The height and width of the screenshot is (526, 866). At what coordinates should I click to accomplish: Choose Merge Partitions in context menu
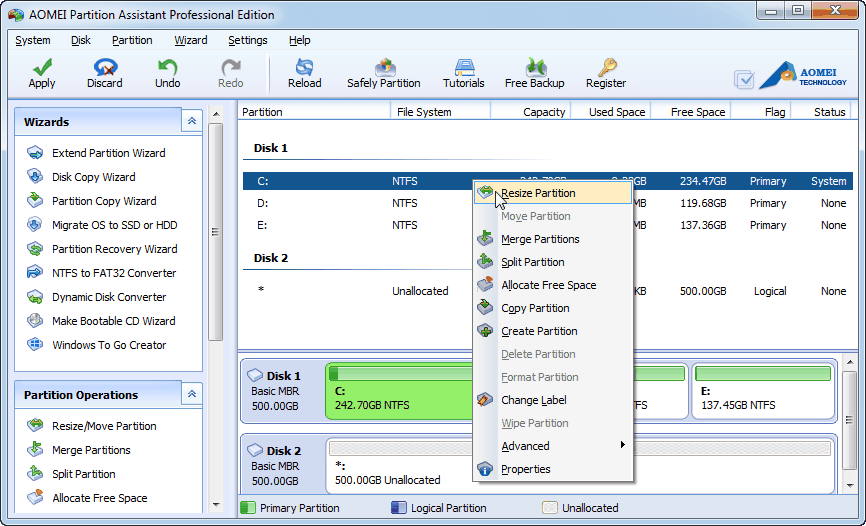pyautogui.click(x=552, y=239)
